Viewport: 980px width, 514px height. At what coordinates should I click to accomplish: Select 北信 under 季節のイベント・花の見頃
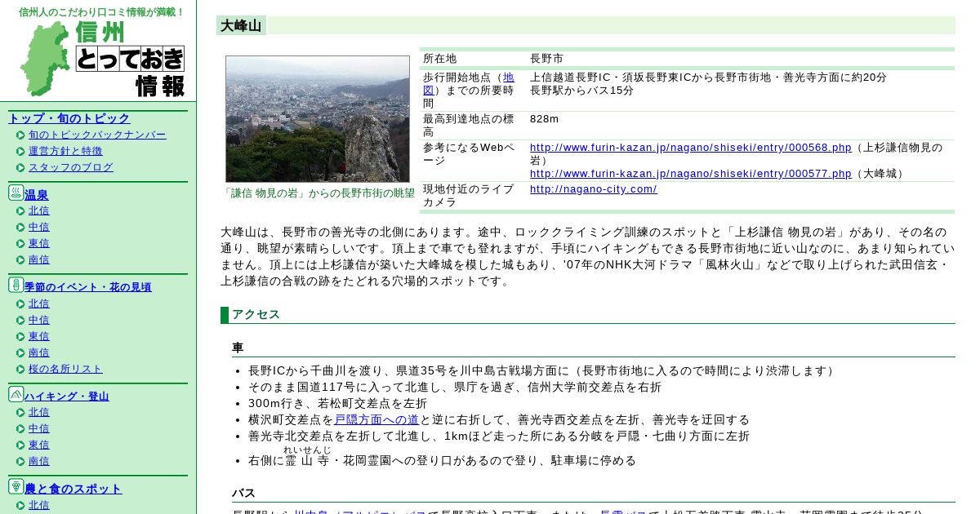click(x=39, y=304)
